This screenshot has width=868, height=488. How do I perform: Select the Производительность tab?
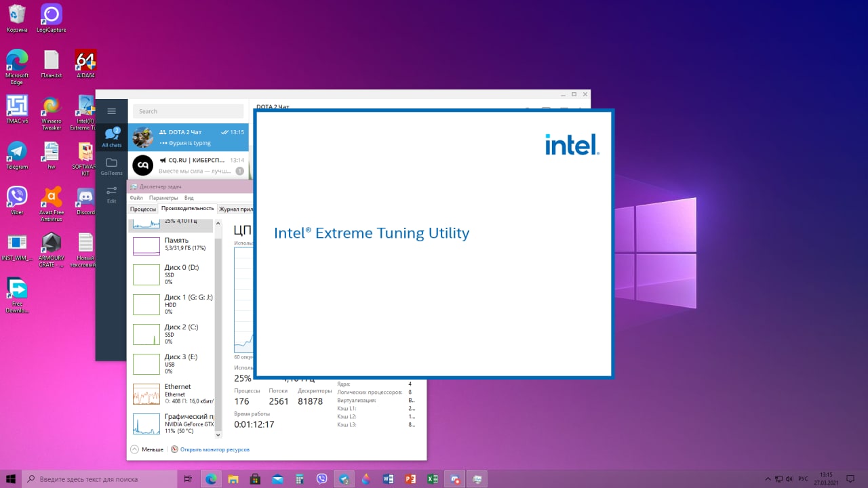click(x=187, y=209)
